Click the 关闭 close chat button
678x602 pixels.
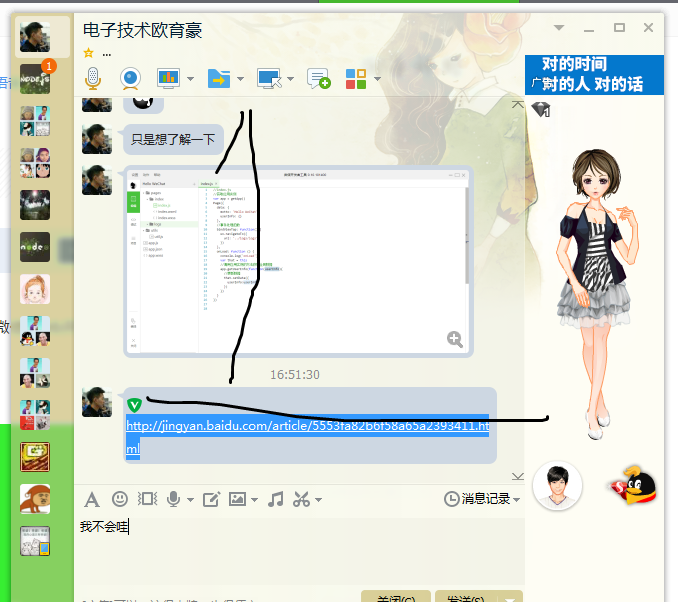396,597
